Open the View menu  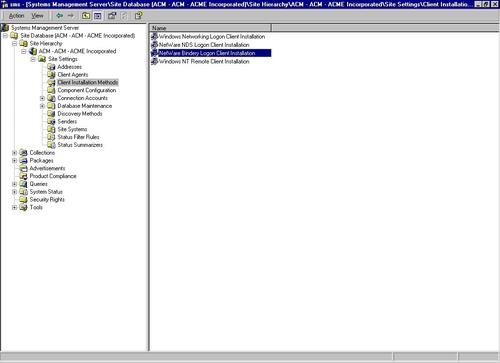[37, 16]
